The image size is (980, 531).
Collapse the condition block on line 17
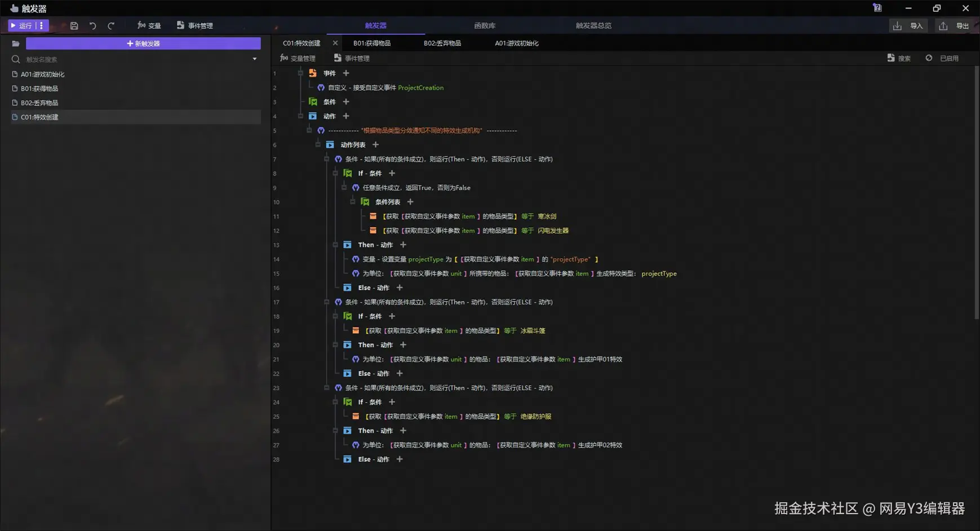coord(327,302)
